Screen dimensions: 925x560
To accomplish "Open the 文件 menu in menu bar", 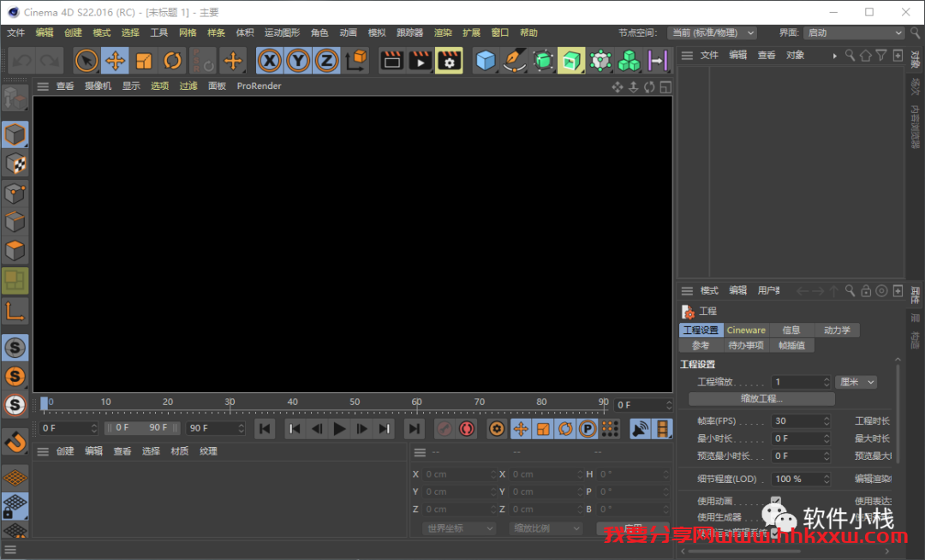I will point(16,33).
